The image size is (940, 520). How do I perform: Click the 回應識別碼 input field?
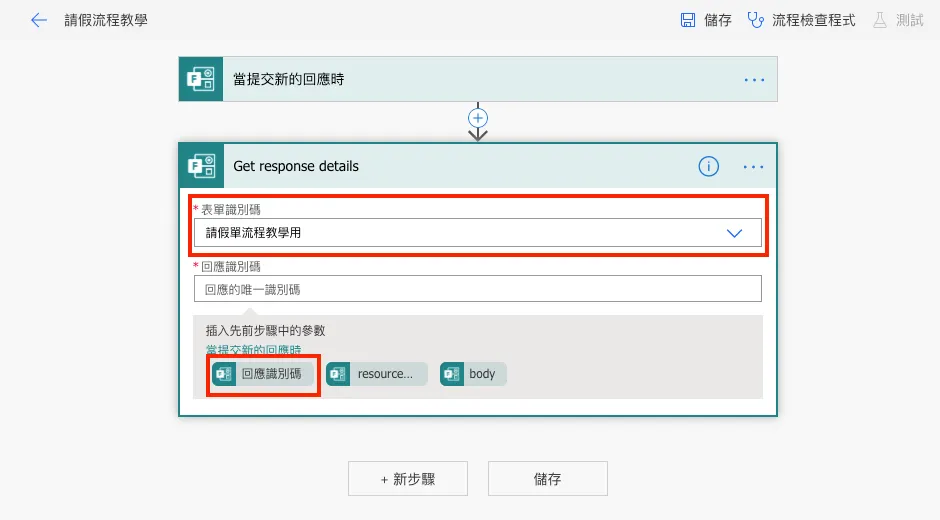[478, 289]
